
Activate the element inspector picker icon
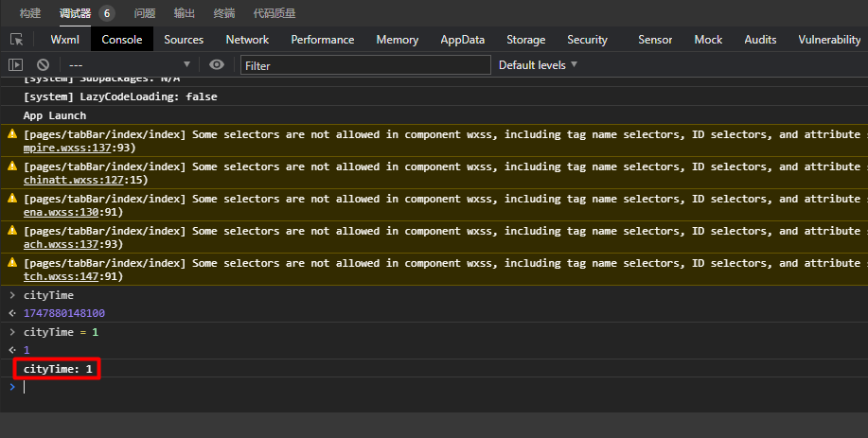tap(17, 40)
